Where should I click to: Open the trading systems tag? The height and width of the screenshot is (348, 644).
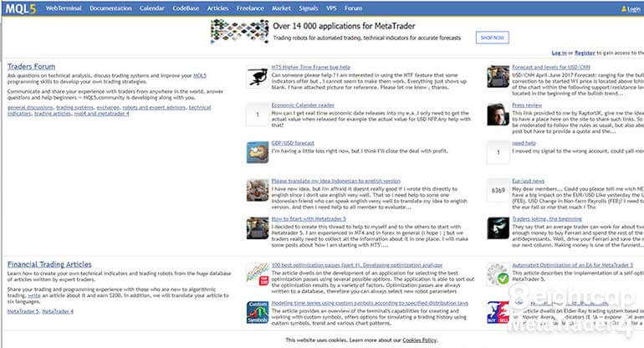[75, 107]
